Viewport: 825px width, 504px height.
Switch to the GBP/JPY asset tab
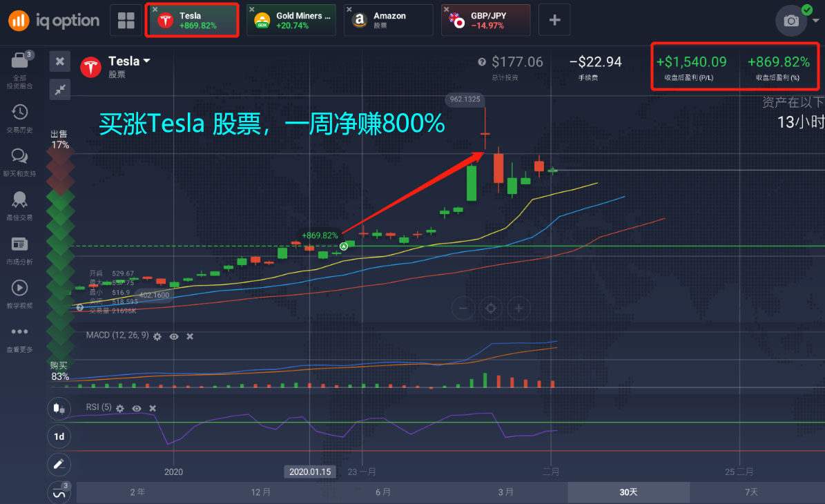(485, 20)
